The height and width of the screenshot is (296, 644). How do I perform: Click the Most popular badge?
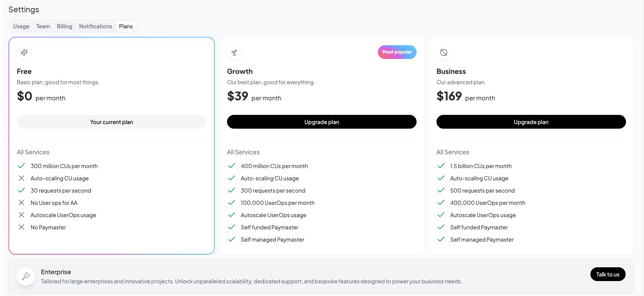tap(397, 52)
